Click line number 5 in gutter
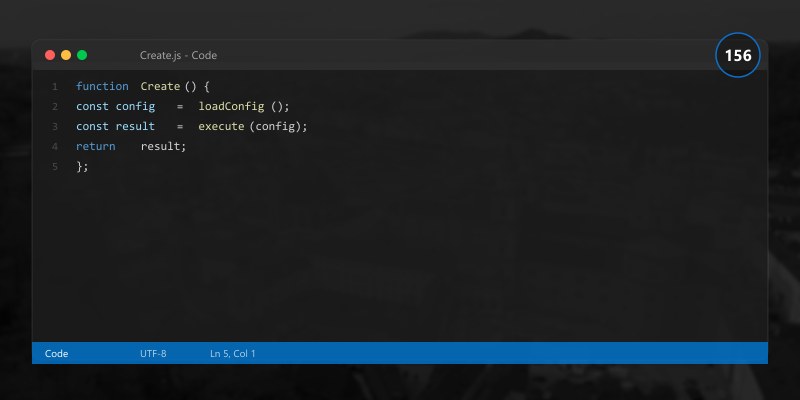 [55, 166]
